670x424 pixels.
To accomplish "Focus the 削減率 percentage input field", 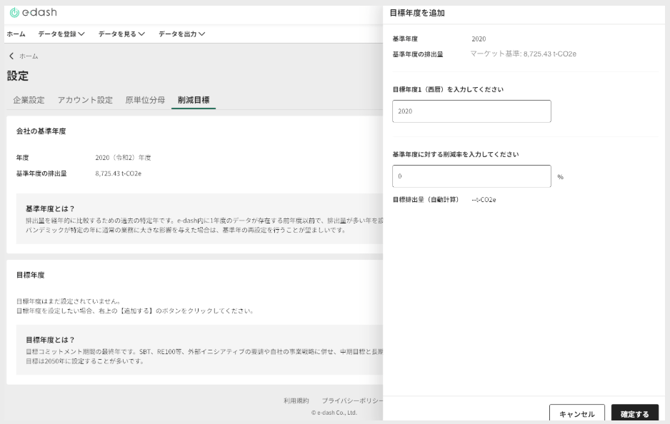I will 472,176.
